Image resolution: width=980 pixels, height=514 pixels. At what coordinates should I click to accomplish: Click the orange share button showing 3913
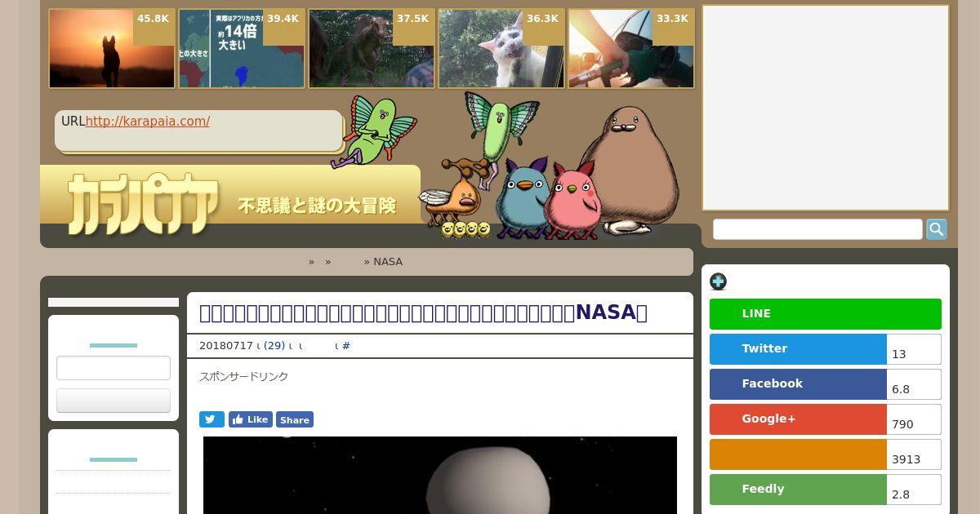[x=798, y=454]
